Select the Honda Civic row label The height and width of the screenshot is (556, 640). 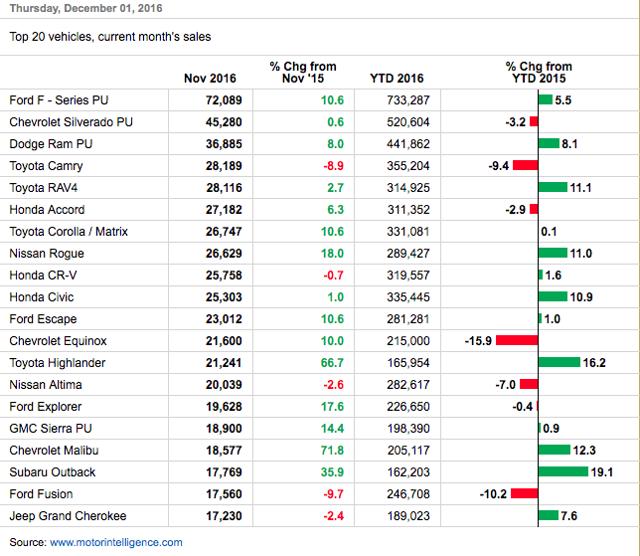42,297
